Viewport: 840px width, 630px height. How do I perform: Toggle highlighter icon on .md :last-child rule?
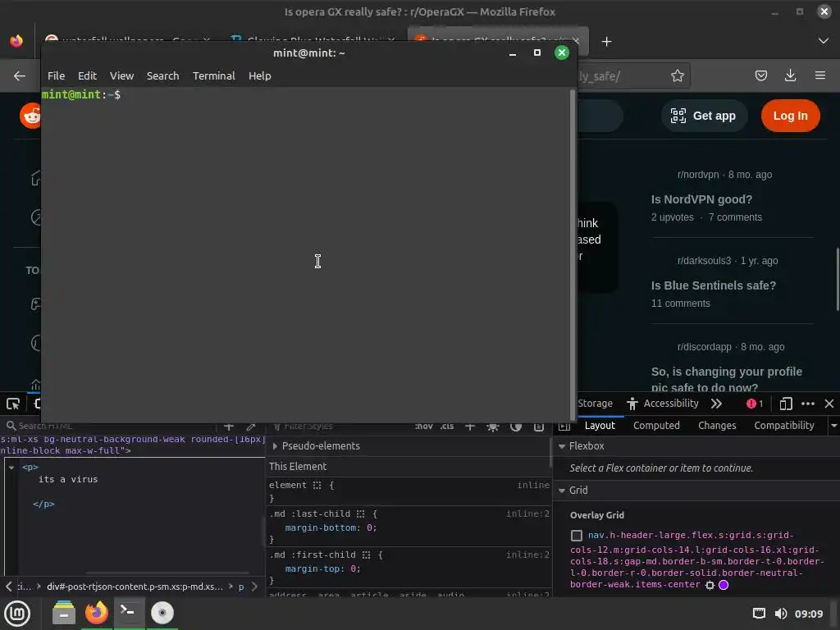(x=361, y=514)
